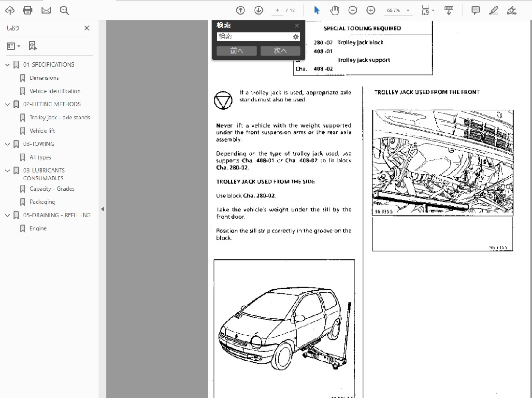Close the bookmarks panel
532x398 pixels.
[87, 28]
